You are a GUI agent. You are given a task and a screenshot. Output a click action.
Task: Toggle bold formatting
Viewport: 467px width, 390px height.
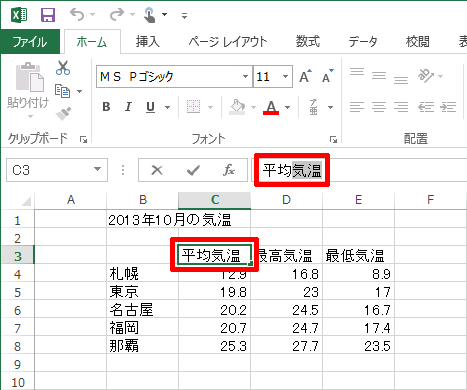106,107
